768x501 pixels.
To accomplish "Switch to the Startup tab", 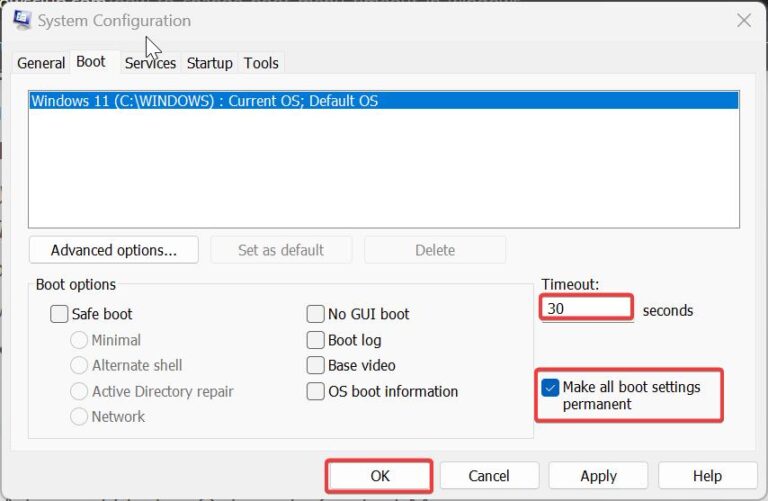I will [209, 63].
